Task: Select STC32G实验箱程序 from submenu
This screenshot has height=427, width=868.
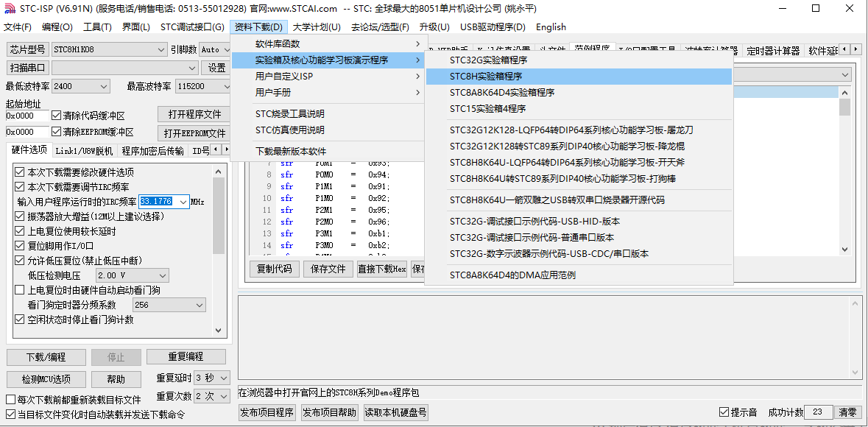Action: [579, 60]
